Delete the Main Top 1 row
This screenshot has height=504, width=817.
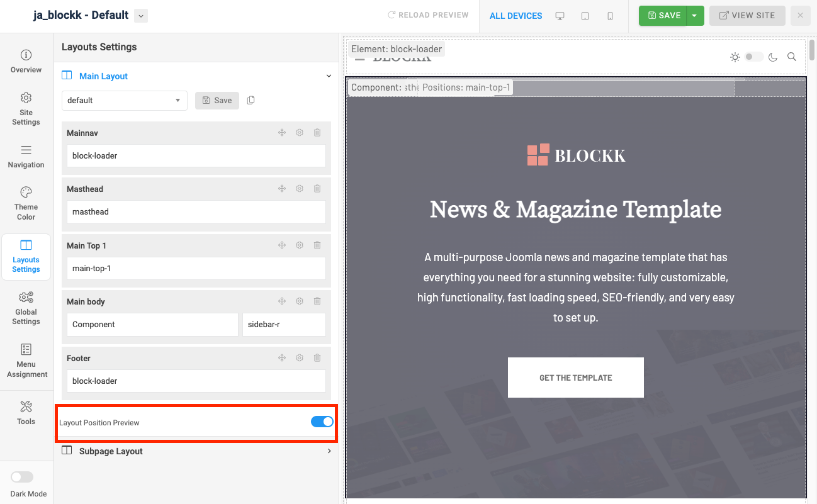pos(317,245)
